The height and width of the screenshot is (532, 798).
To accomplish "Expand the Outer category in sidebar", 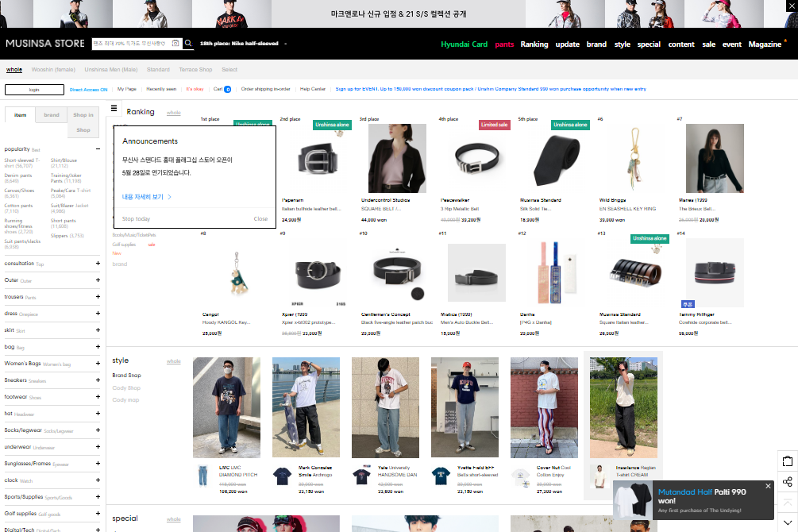I will (98, 280).
